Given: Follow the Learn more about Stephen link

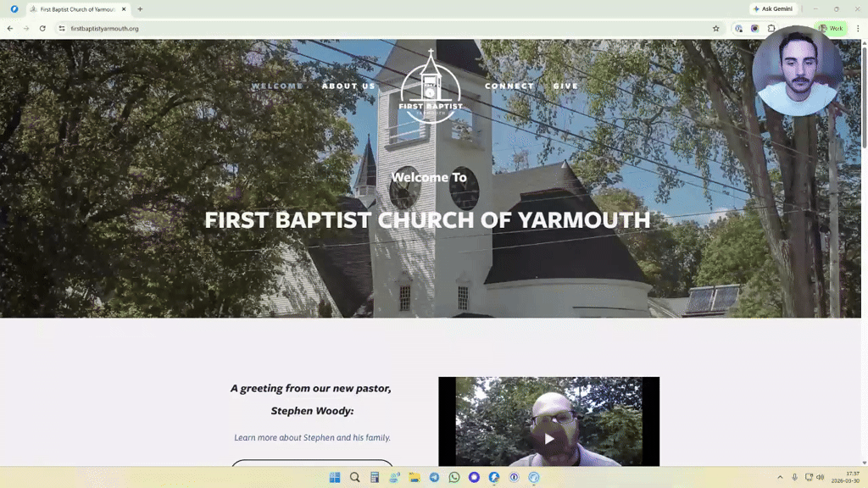Looking at the screenshot, I should 312,438.
